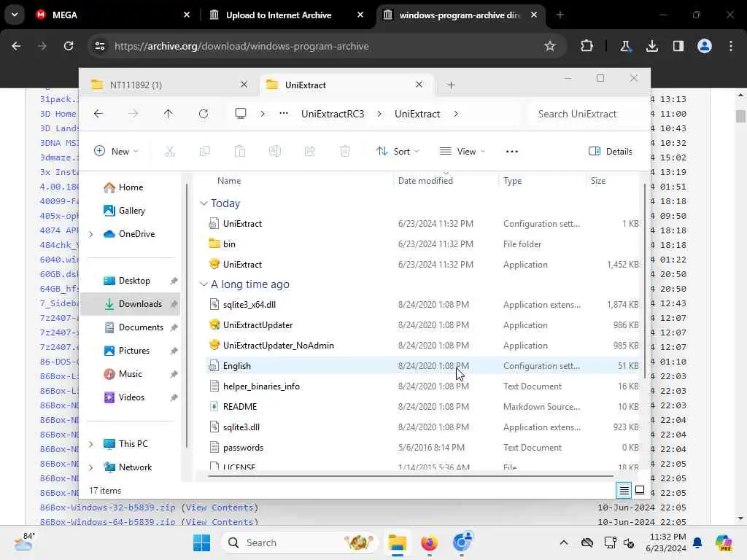Toggle the Details pane
The image size is (747, 560).
click(x=611, y=152)
